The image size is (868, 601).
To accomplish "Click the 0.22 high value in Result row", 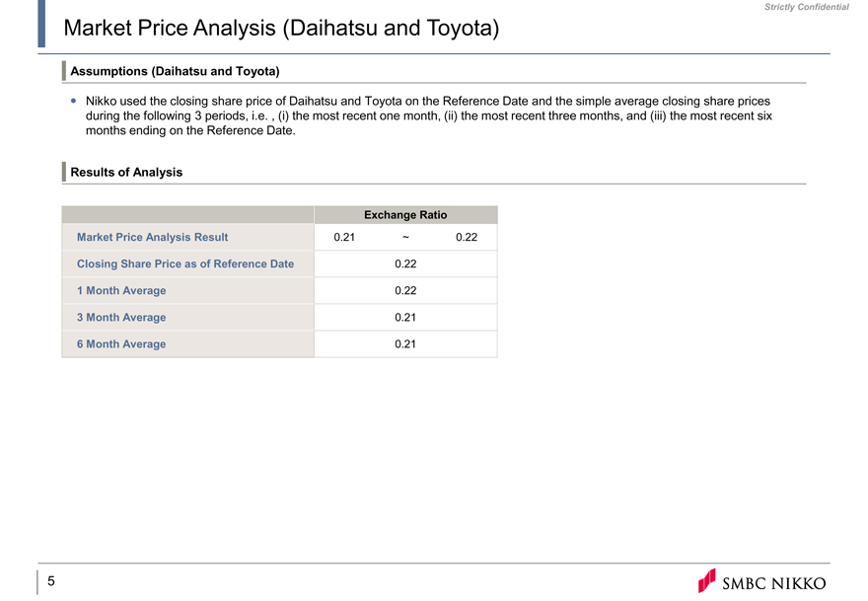I will (x=467, y=237).
